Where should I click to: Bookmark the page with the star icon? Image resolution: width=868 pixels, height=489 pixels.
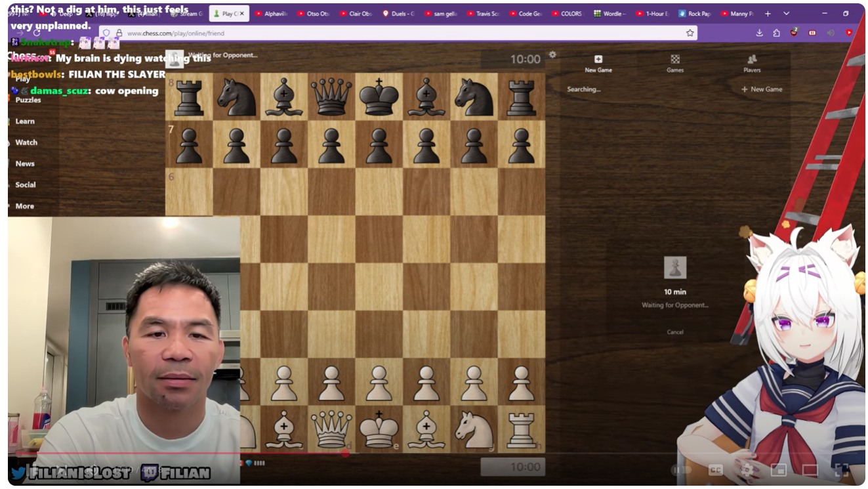690,33
